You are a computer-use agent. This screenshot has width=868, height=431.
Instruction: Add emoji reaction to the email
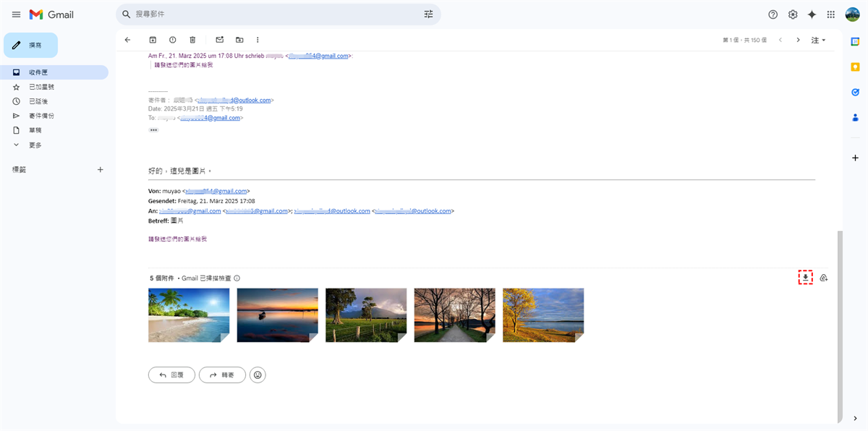[258, 375]
